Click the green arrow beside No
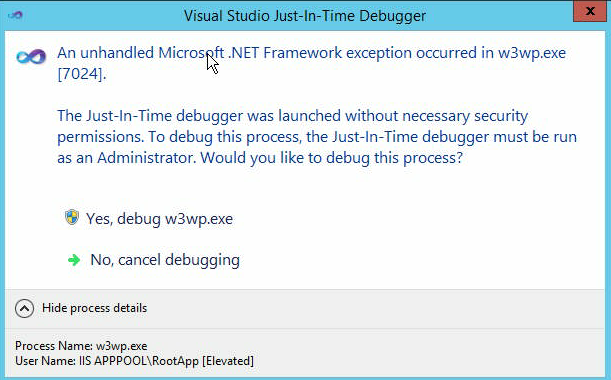Viewport: 611px width, 380px height. point(74,260)
